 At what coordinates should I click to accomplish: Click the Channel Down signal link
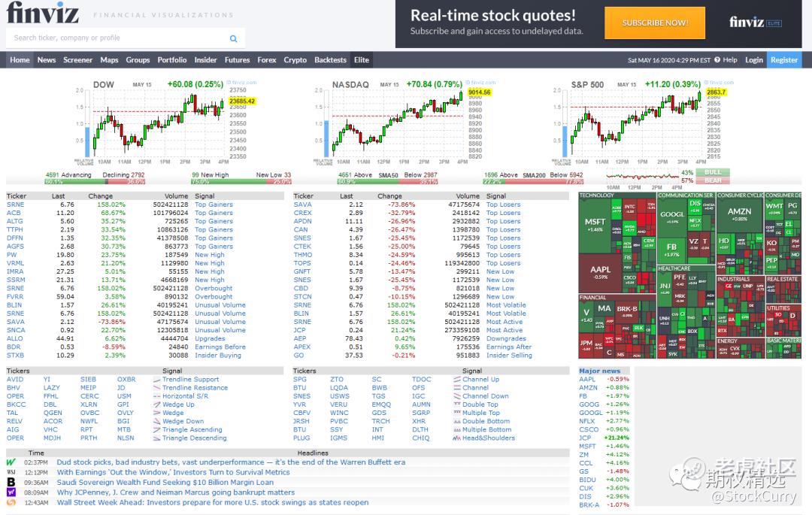[x=485, y=396]
